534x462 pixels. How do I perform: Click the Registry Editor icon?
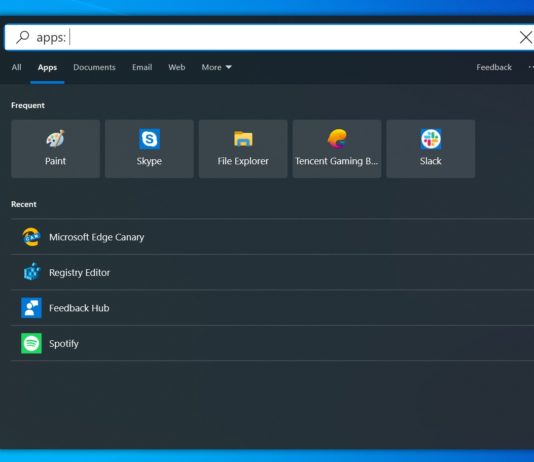click(32, 272)
